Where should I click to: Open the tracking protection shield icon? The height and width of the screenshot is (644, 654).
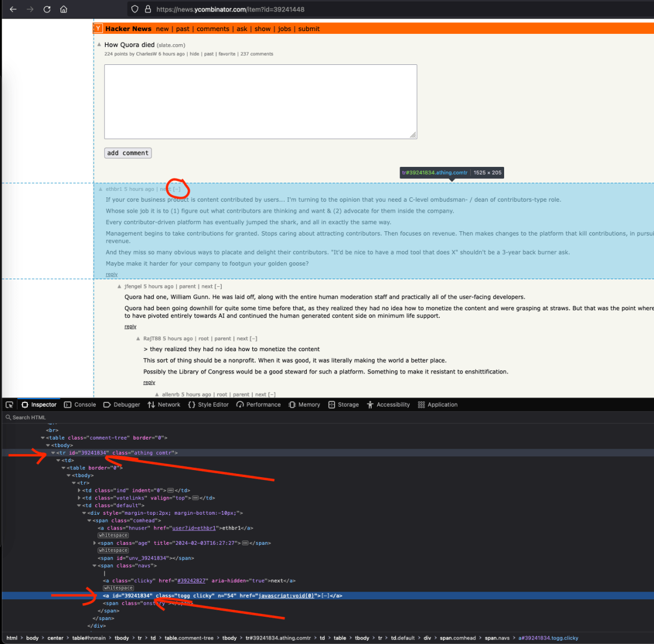[135, 9]
